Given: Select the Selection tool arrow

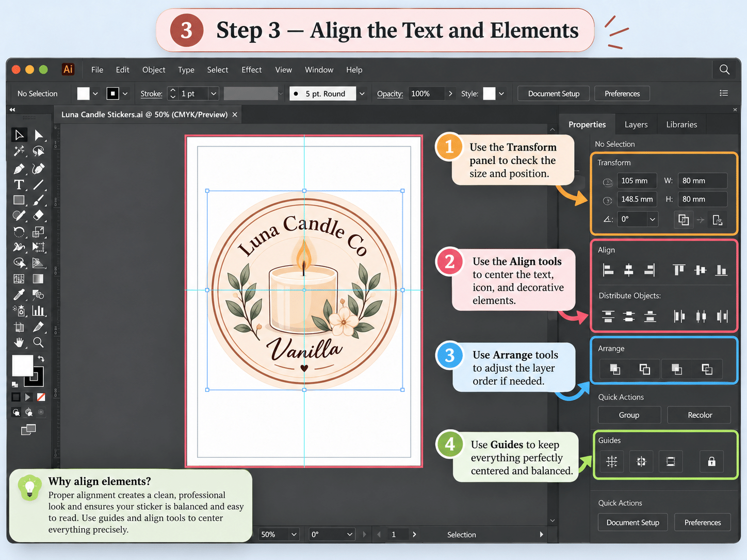Looking at the screenshot, I should click(19, 135).
